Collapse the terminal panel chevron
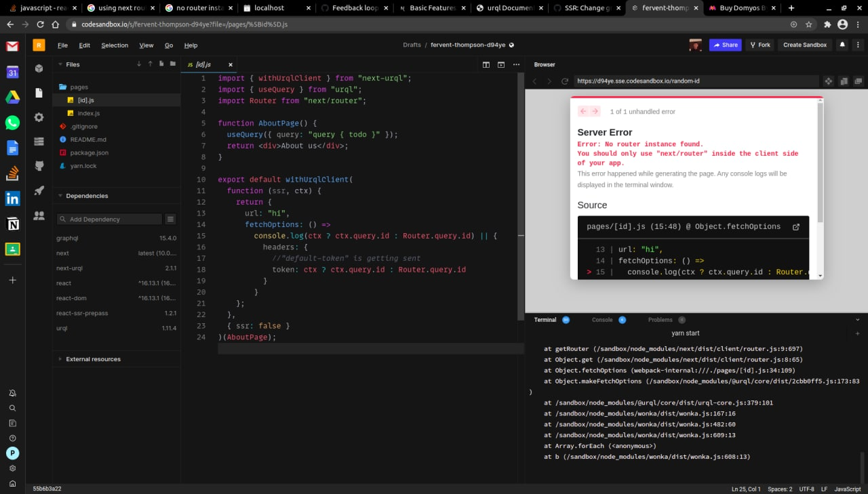This screenshot has width=868, height=494. (x=857, y=320)
